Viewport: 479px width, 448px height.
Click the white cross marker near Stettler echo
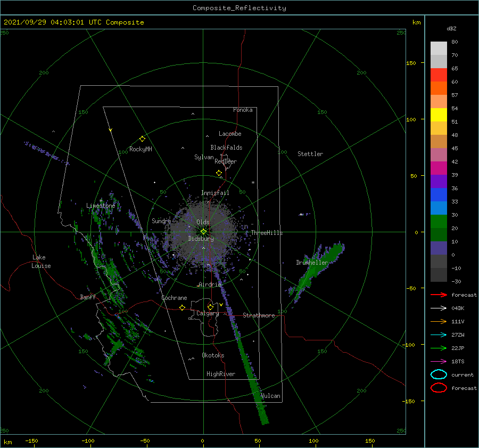tap(301, 214)
